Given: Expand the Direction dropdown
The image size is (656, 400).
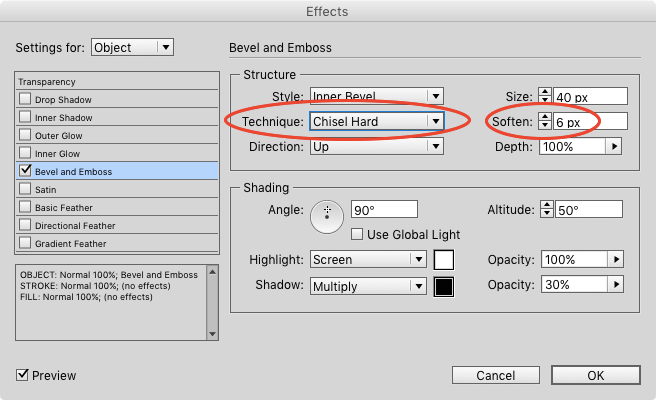Looking at the screenshot, I should 376,146.
